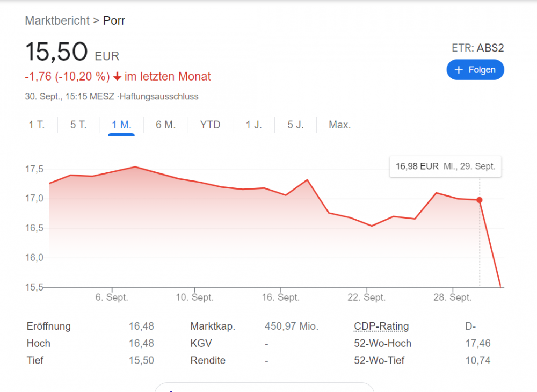The width and height of the screenshot is (537, 392).
Task: Click the Rendite label
Action: [208, 360]
